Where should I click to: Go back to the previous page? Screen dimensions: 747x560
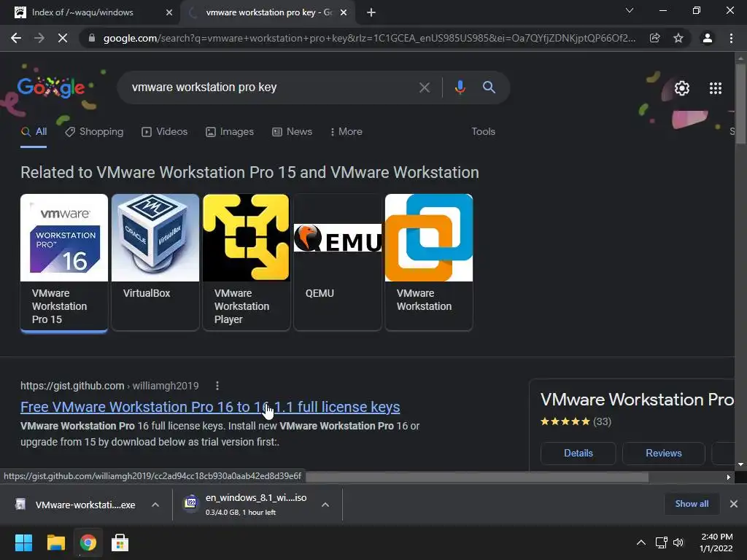click(x=16, y=38)
